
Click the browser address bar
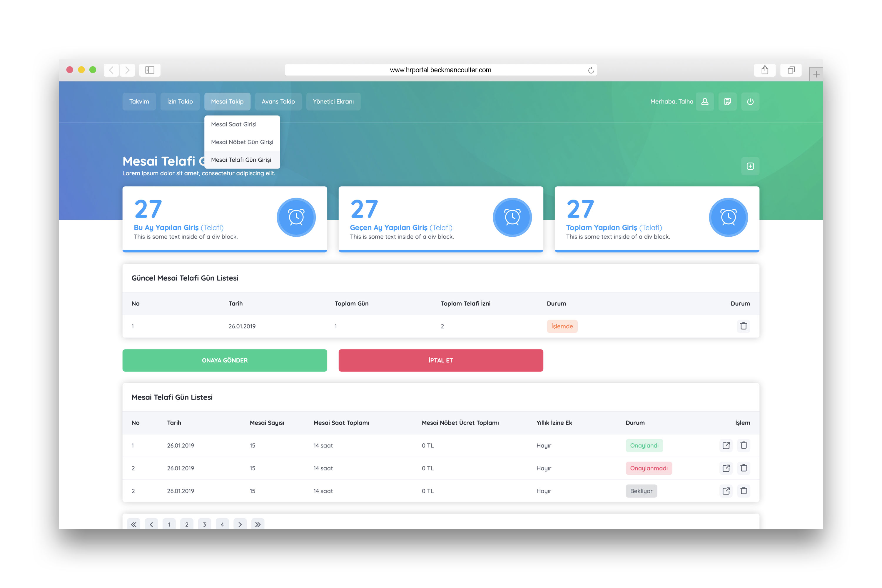click(440, 70)
